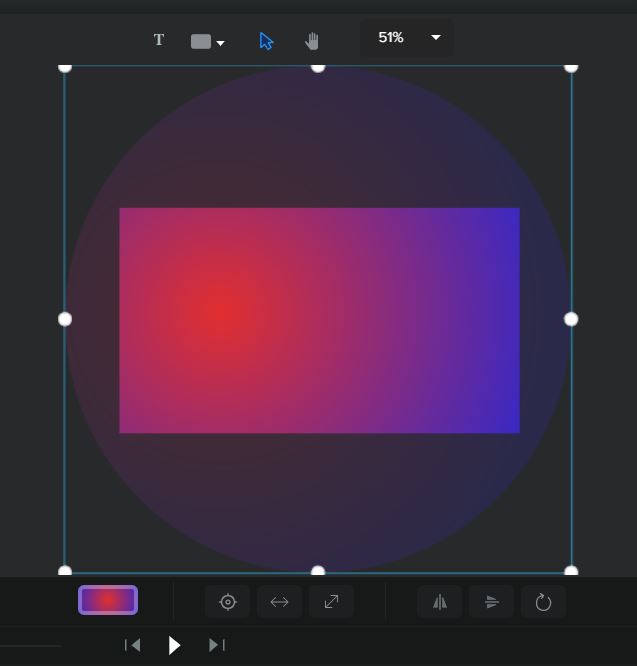Viewport: 637px width, 666px height.
Task: Choose the rectangle shape tool
Action: [x=201, y=42]
